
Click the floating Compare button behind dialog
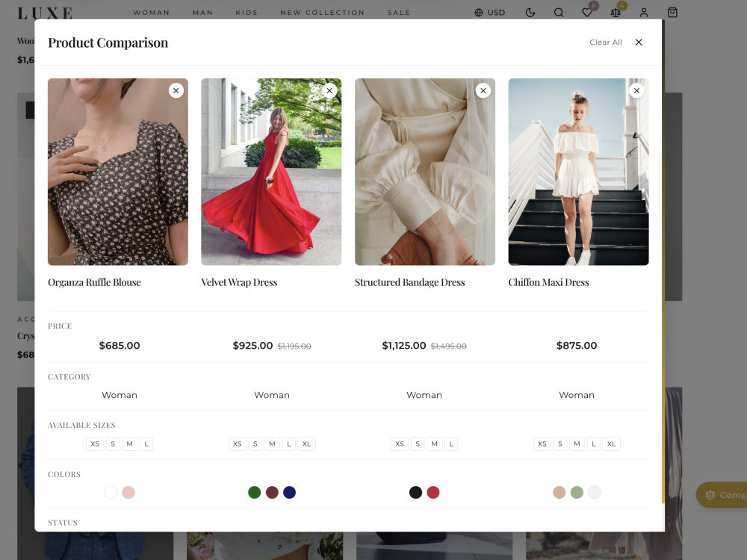tap(722, 495)
